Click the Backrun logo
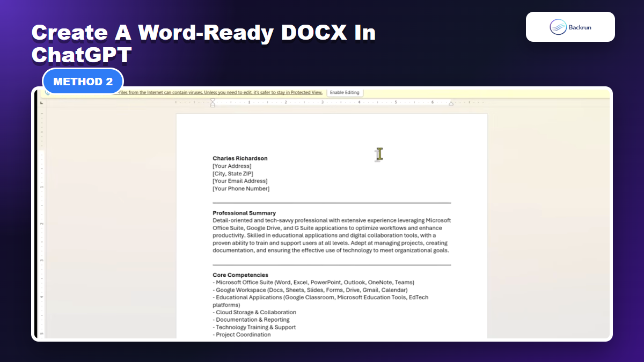644x362 pixels. click(570, 27)
